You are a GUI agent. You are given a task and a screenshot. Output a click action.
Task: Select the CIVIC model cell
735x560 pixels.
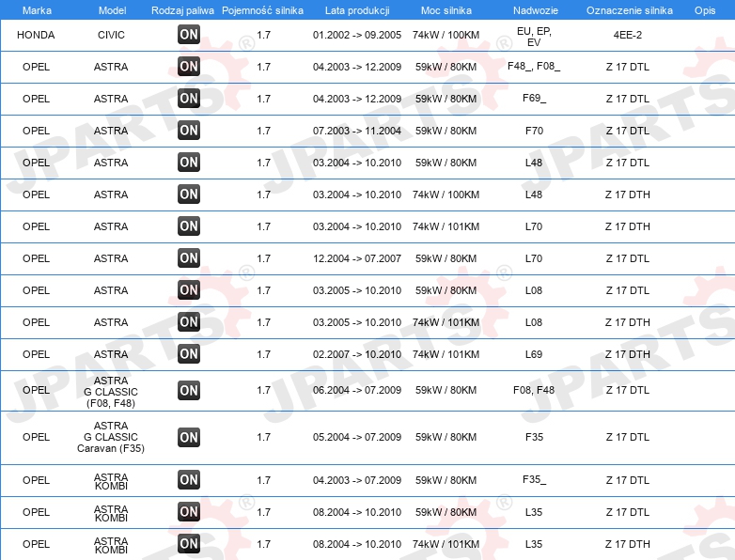click(111, 35)
